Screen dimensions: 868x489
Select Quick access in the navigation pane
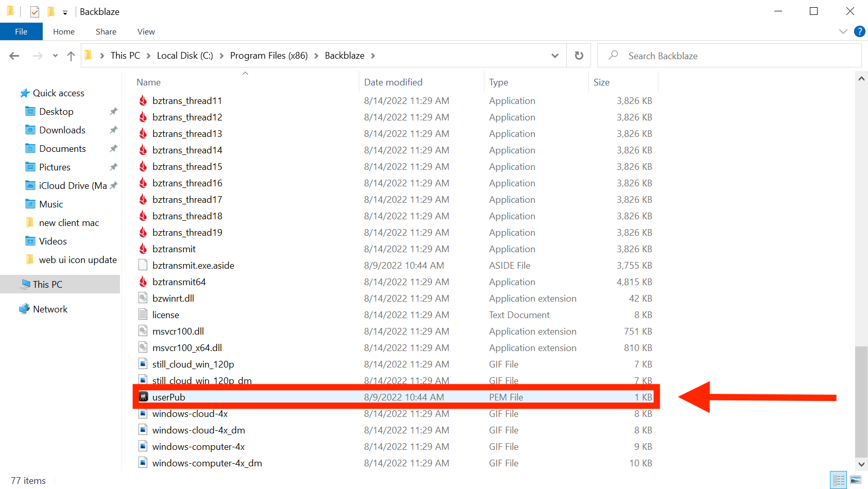pyautogui.click(x=58, y=93)
